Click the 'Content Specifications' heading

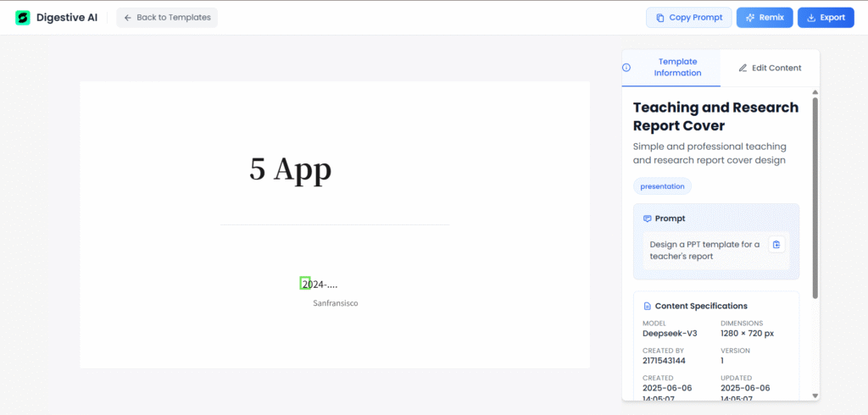(701, 306)
